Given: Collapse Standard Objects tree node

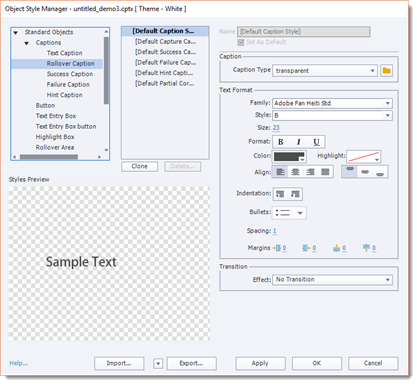Looking at the screenshot, I should pos(15,33).
